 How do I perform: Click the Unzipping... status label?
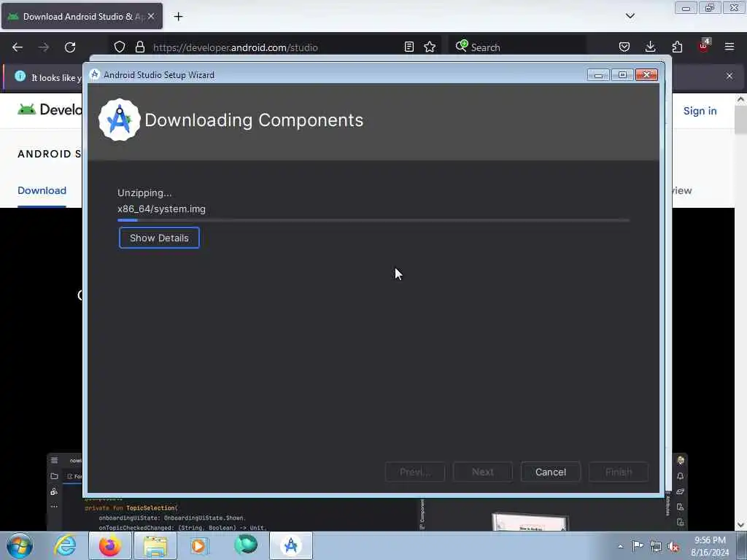(144, 192)
